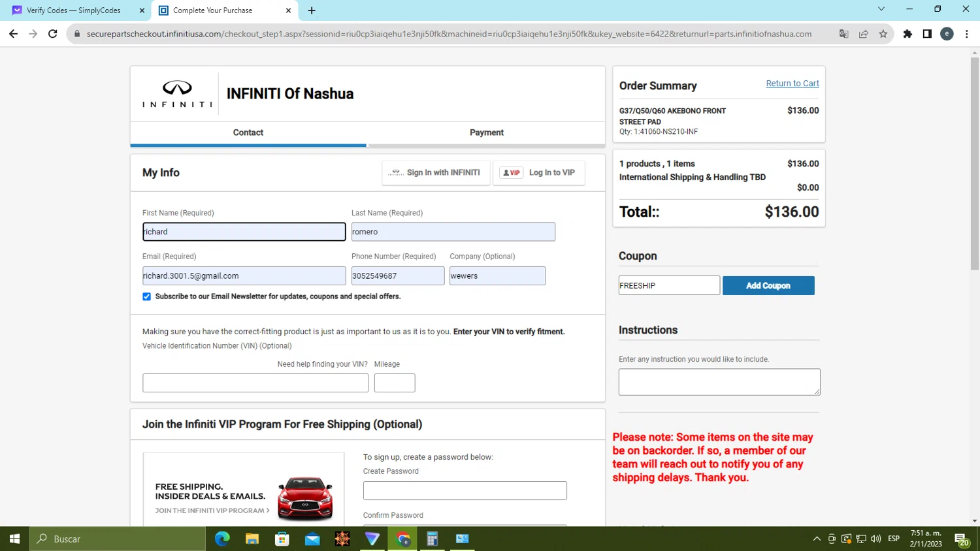Click the share page icon
This screenshot has width=980, height=551.
(864, 34)
